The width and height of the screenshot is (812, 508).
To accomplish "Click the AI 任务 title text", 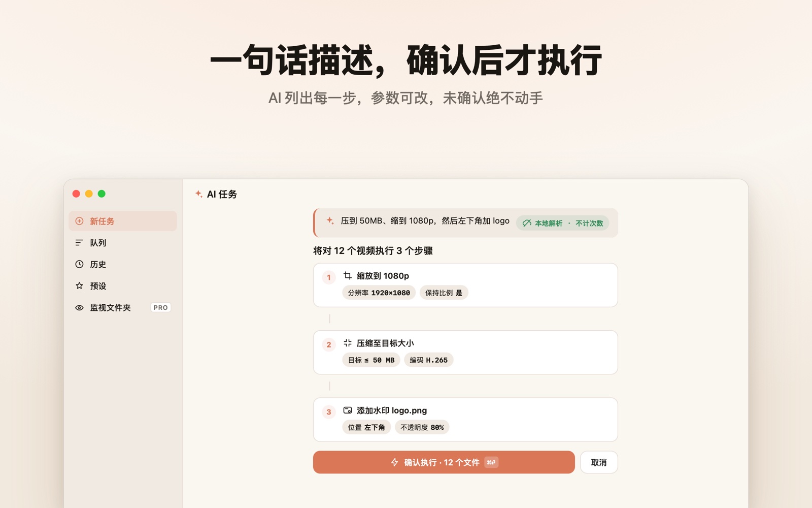I will pos(222,194).
